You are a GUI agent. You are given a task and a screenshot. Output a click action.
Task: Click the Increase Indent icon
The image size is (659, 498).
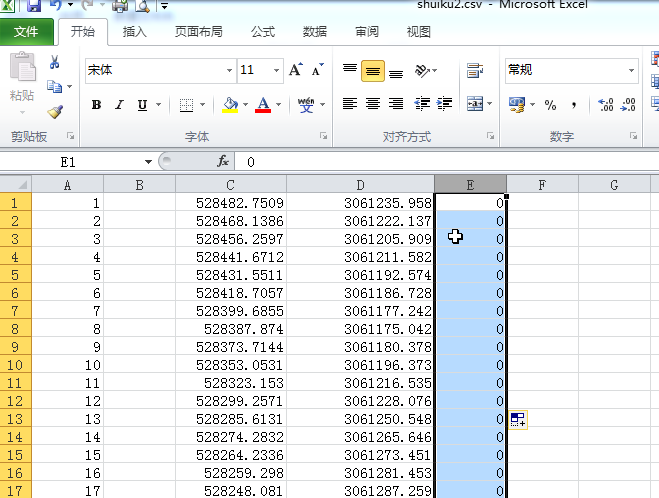tap(444, 104)
